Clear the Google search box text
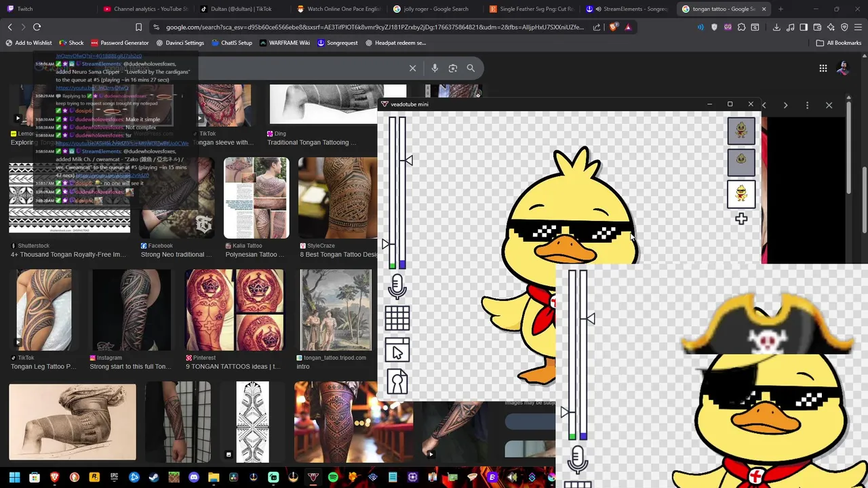 click(x=412, y=68)
